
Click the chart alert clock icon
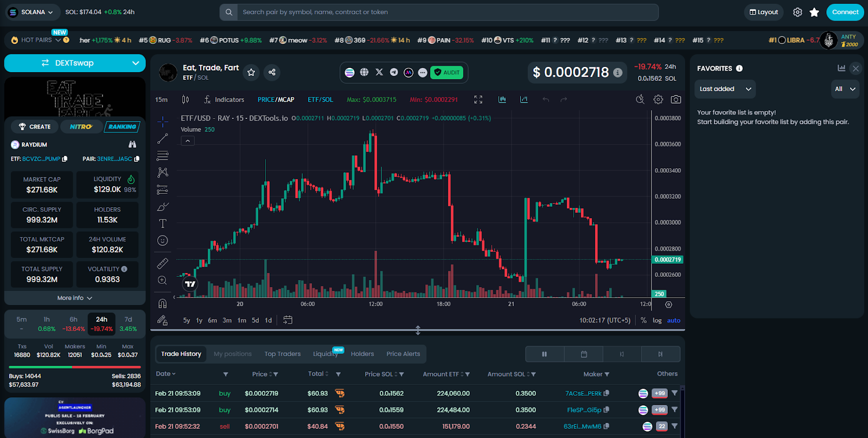640,99
